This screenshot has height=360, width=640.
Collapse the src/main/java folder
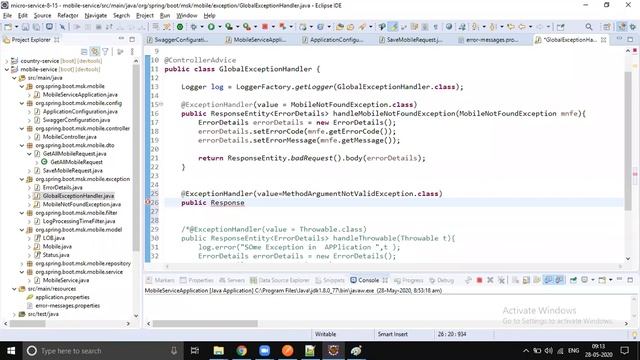pyautogui.click(x=14, y=78)
